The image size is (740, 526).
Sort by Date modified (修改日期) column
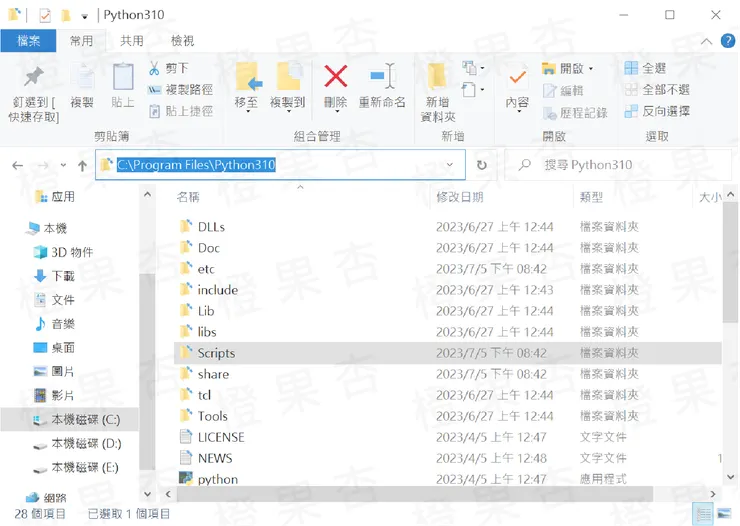[460, 197]
